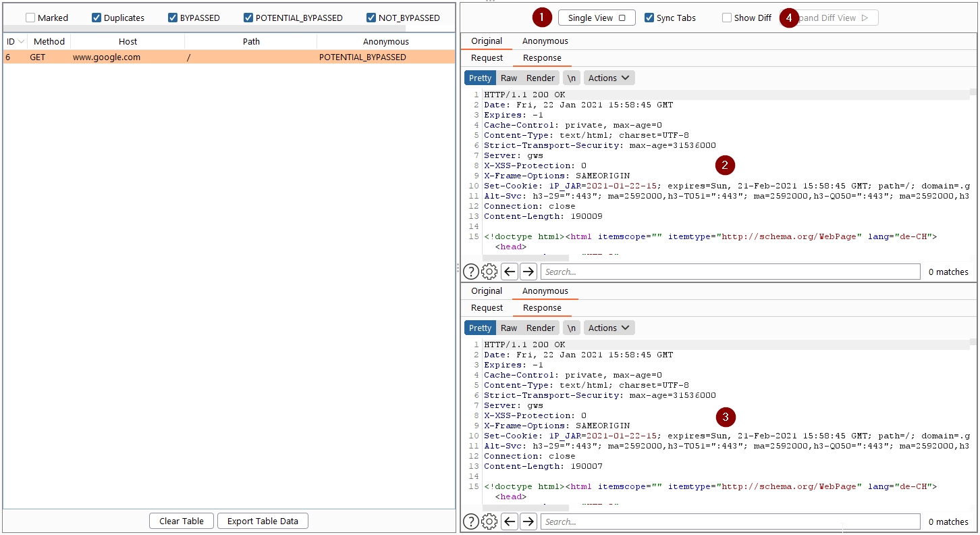Click the Single View button
Screen dimensions: 980x535
click(597, 18)
